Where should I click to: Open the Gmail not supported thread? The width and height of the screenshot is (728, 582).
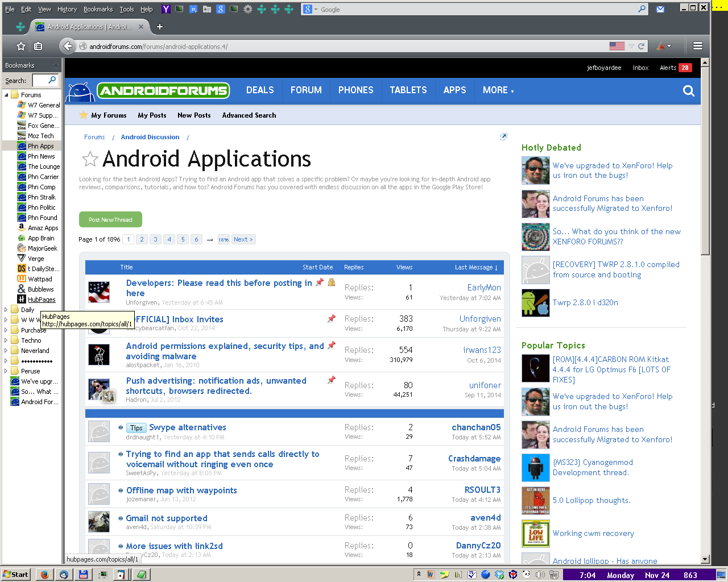[167, 518]
